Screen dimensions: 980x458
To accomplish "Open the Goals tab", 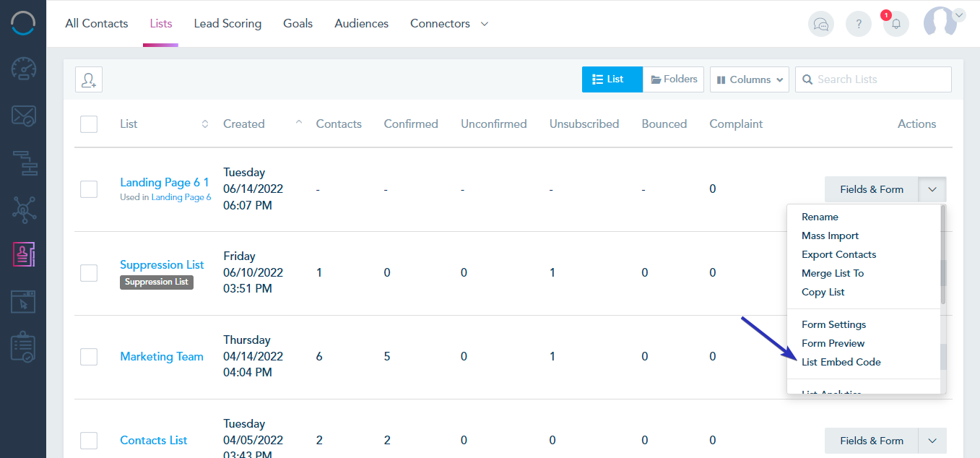I will pyautogui.click(x=298, y=24).
